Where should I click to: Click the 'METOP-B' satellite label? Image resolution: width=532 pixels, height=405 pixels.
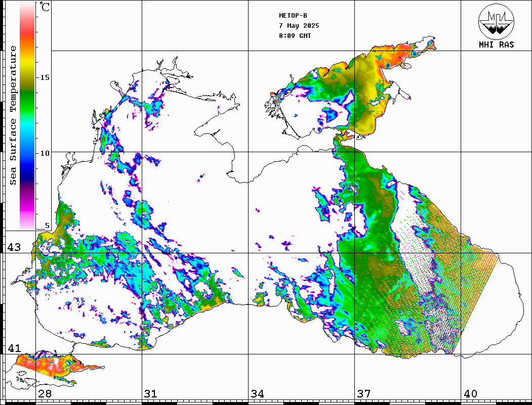point(293,16)
